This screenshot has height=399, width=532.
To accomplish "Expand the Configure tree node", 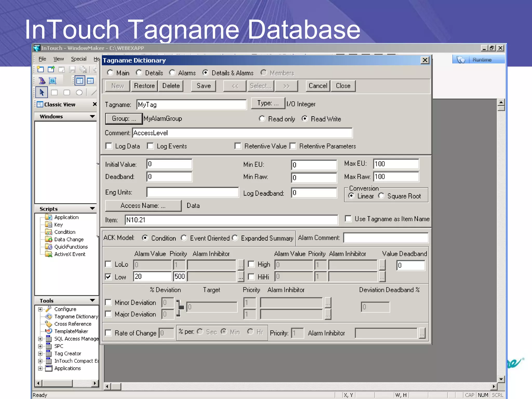I will 40,309.
